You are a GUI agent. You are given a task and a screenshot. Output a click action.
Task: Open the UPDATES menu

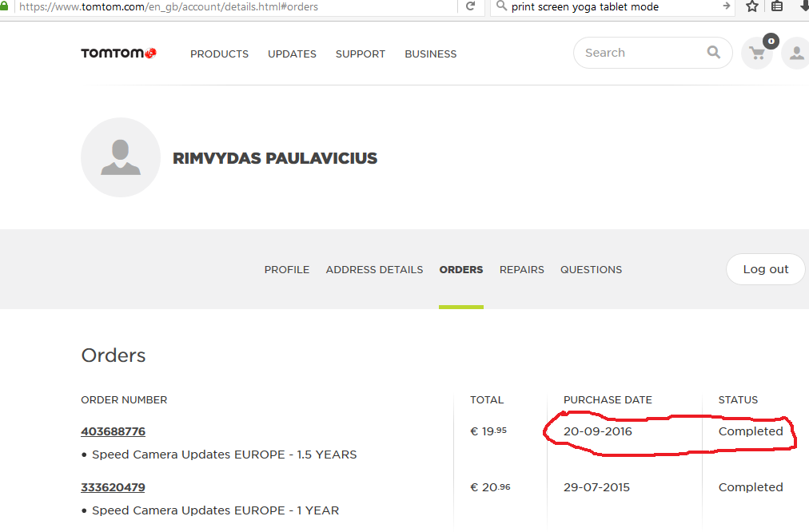tap(292, 54)
